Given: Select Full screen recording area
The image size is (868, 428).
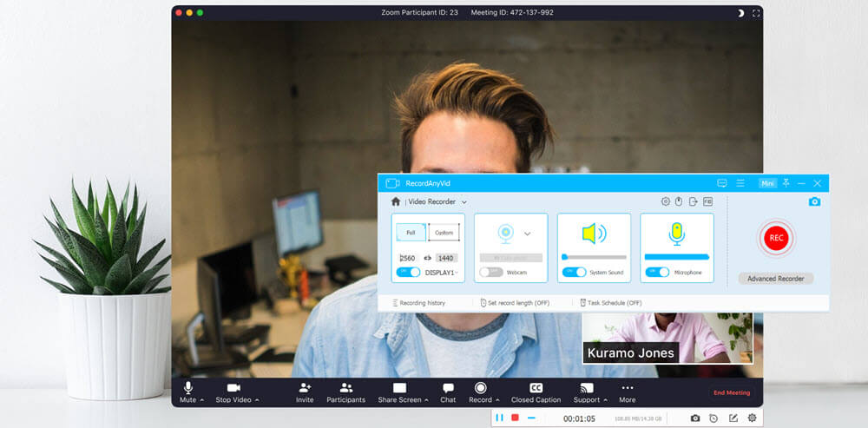Looking at the screenshot, I should (x=411, y=233).
